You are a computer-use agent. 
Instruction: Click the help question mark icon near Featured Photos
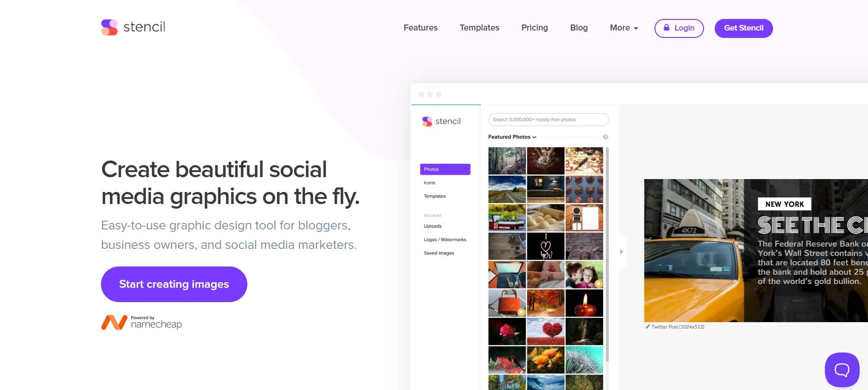605,137
